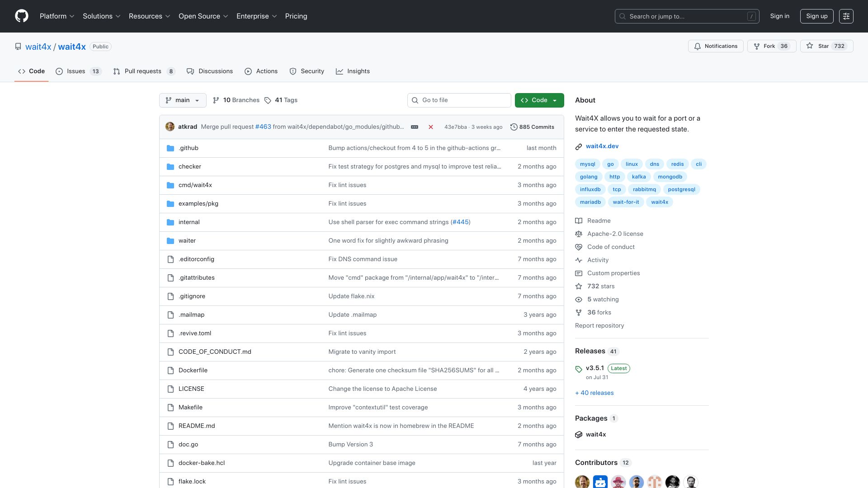
Task: Expand the green Code dropdown button
Action: [x=539, y=100]
